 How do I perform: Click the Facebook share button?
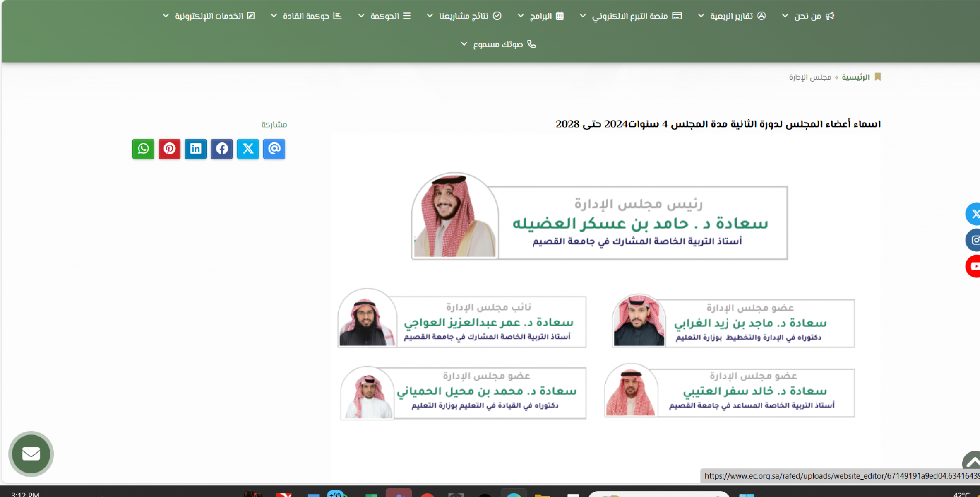pos(222,149)
